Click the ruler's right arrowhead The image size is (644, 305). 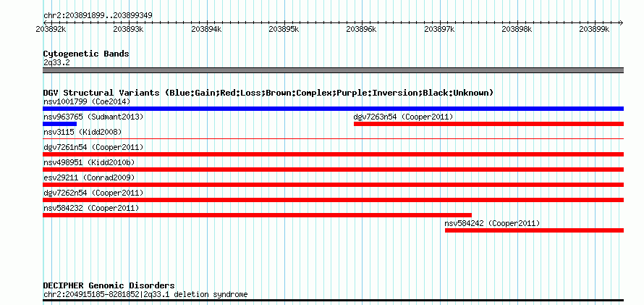click(x=621, y=22)
